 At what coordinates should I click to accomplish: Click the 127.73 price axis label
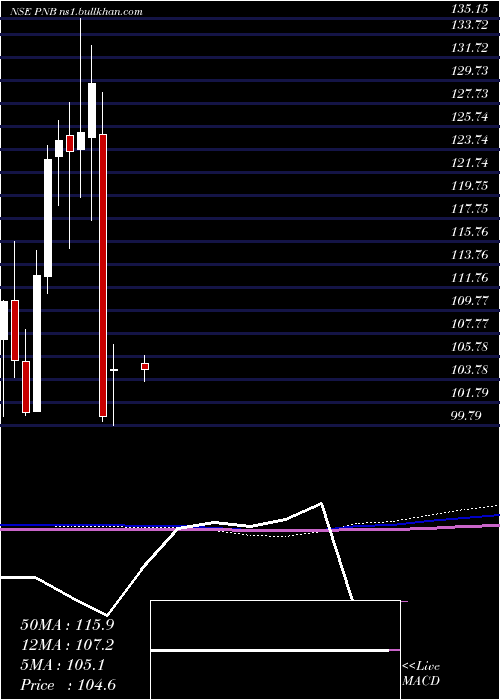click(470, 94)
